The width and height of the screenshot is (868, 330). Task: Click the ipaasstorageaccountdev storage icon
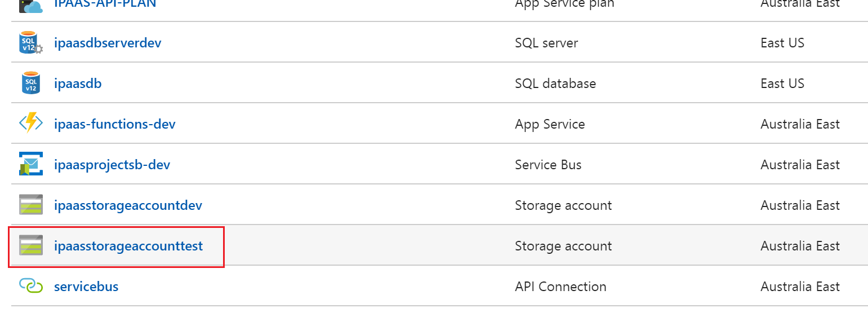(30, 205)
